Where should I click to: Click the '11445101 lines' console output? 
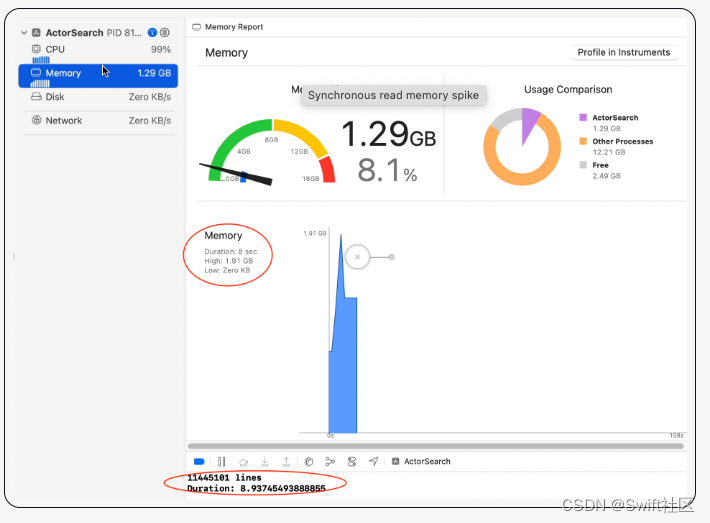[224, 478]
